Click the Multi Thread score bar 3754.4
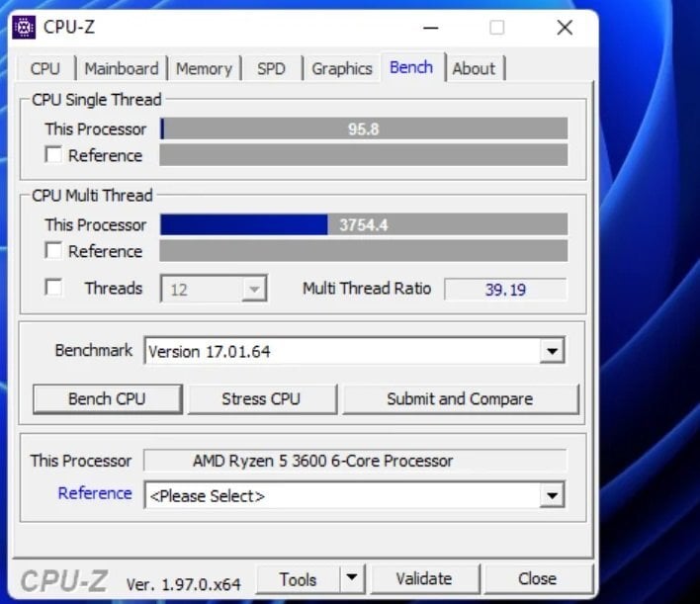This screenshot has height=604, width=700. pyautogui.click(x=364, y=224)
